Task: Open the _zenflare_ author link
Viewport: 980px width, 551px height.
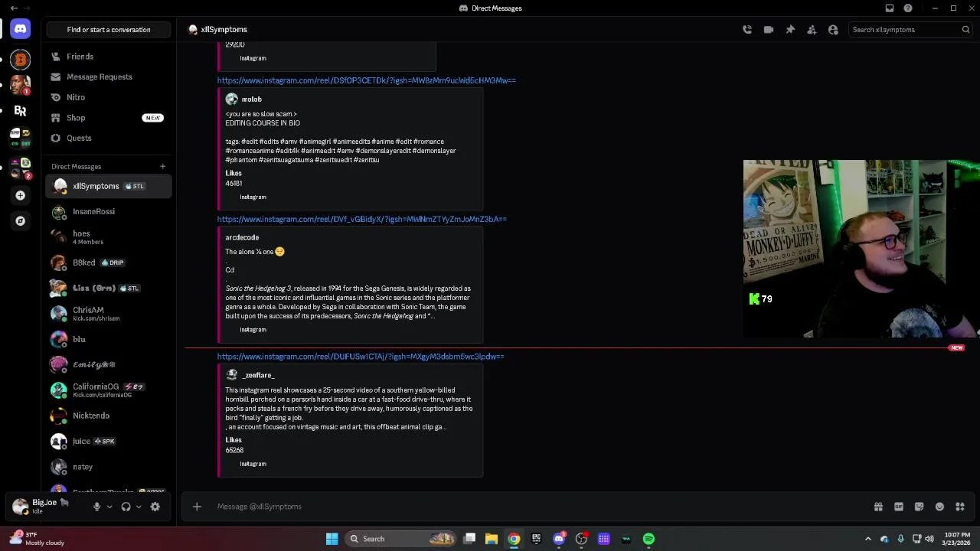Action: (x=258, y=375)
